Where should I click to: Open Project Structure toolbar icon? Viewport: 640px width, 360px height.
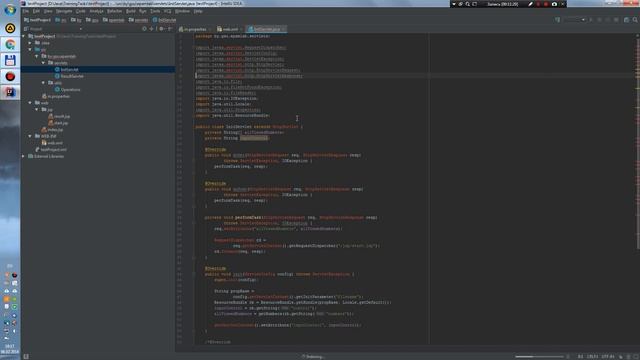pyautogui.click(x=627, y=20)
